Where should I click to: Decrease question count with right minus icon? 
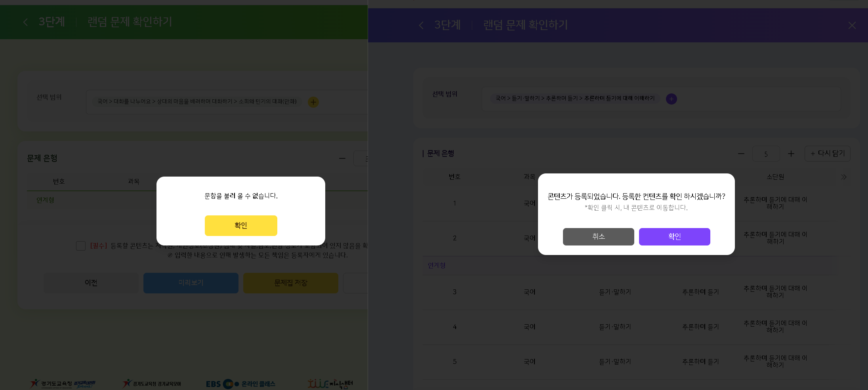(x=741, y=154)
